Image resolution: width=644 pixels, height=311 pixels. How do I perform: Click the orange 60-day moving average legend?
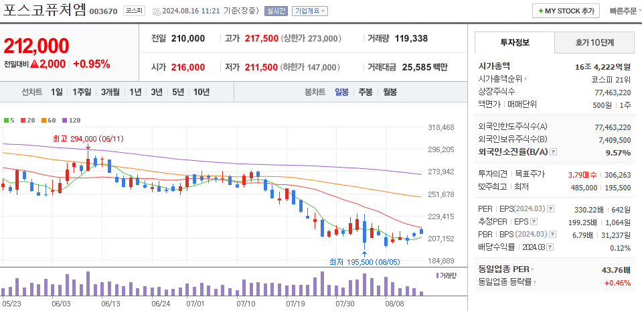click(48, 121)
